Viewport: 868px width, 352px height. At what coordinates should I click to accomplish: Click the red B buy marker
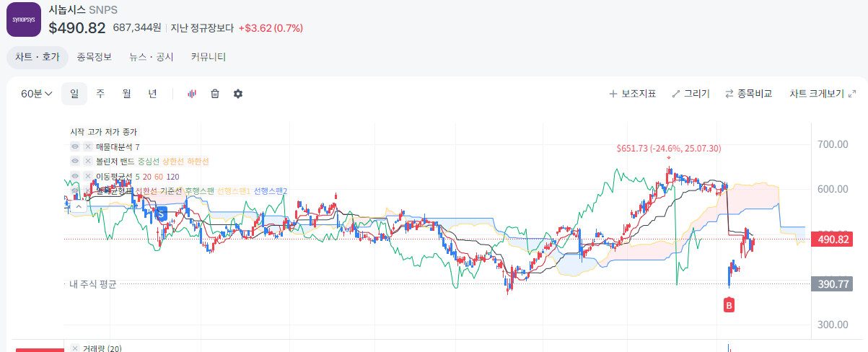(729, 306)
